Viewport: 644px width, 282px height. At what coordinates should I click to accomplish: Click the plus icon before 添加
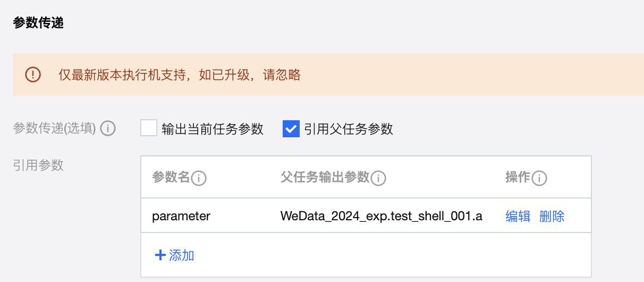click(x=160, y=255)
